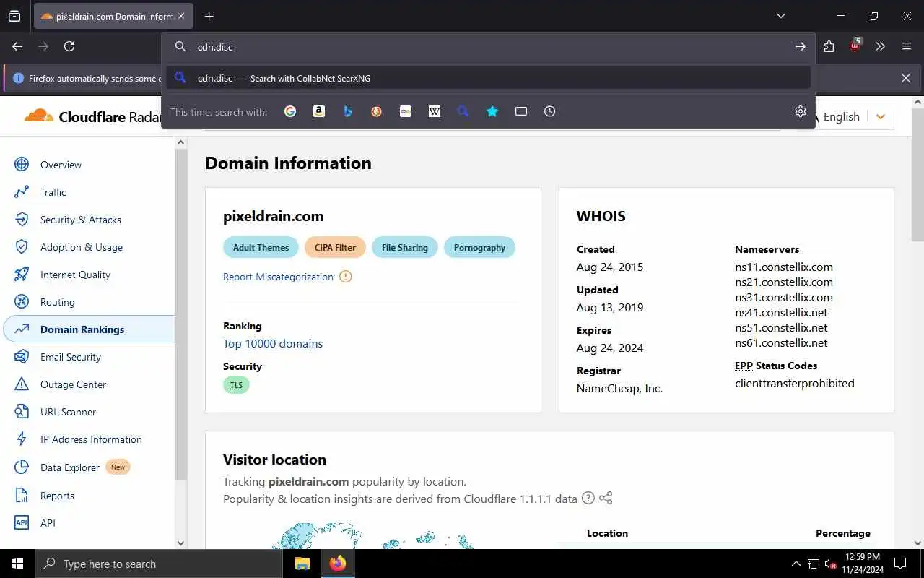The width and height of the screenshot is (924, 578).
Task: Go back one page
Action: pyautogui.click(x=17, y=46)
